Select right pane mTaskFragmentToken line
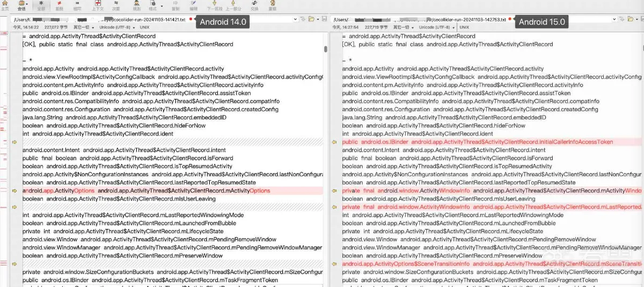Viewport: 644px width, 287px height. pos(492,280)
